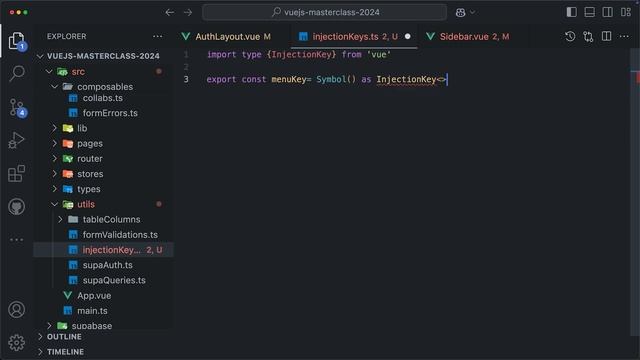
Task: Open the Search view in activity bar
Action: pos(16,74)
